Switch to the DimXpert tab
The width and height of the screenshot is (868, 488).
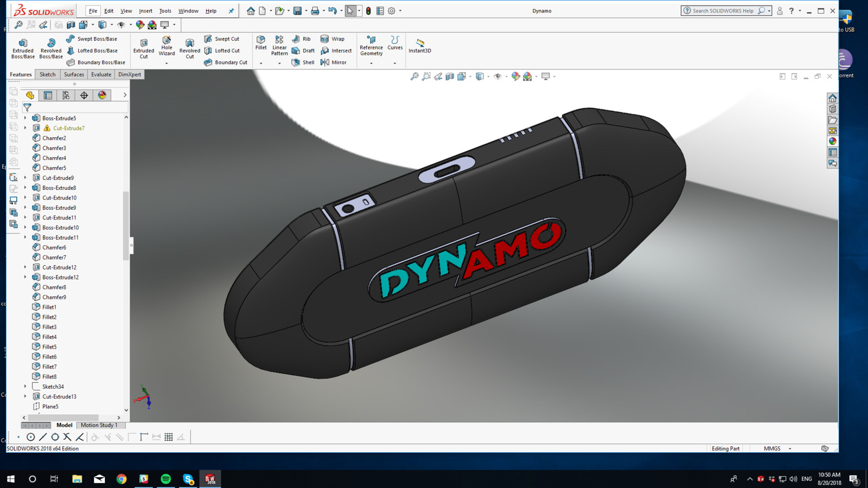(130, 75)
